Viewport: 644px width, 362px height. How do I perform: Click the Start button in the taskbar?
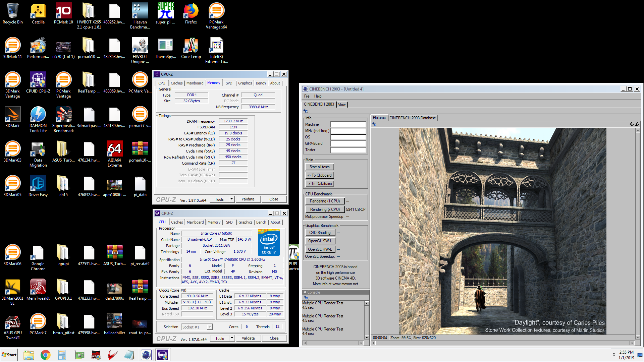9,355
